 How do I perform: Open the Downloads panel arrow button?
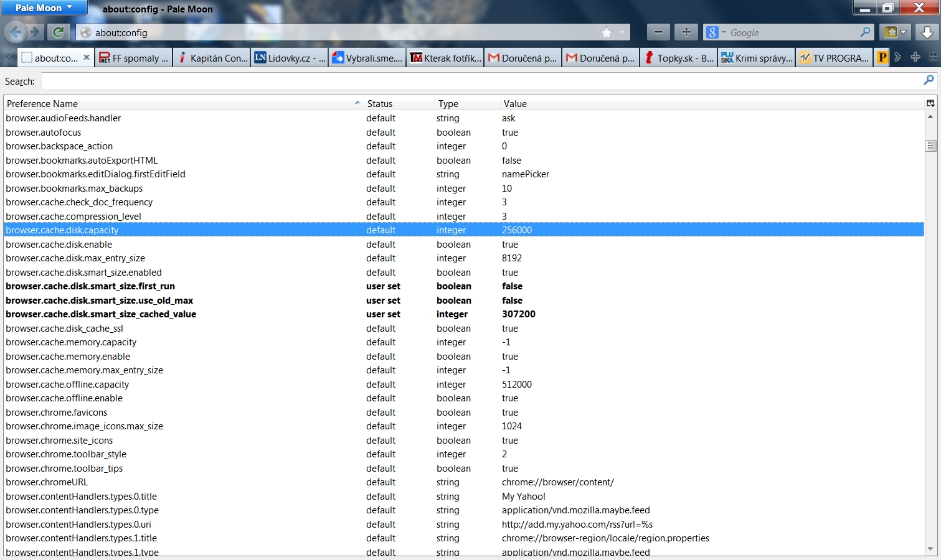[927, 32]
